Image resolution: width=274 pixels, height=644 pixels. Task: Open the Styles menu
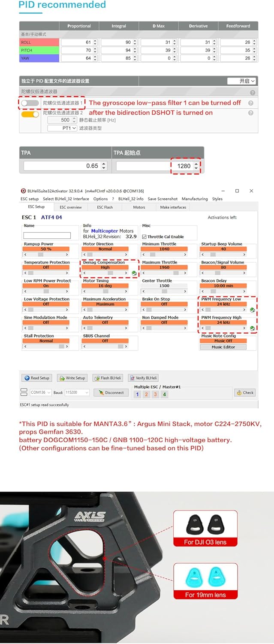click(x=217, y=199)
